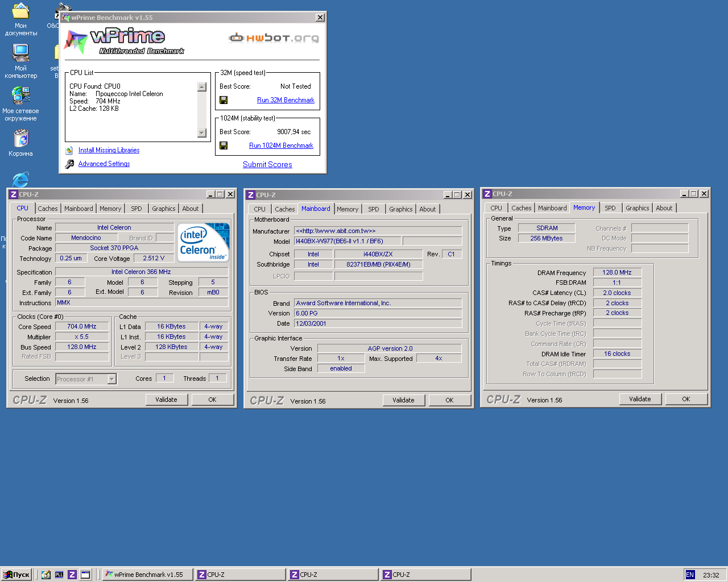This screenshot has width=728, height=582.
Task: Open Mainboard tab in CPU-Z window showing CPU
Action: click(x=78, y=209)
